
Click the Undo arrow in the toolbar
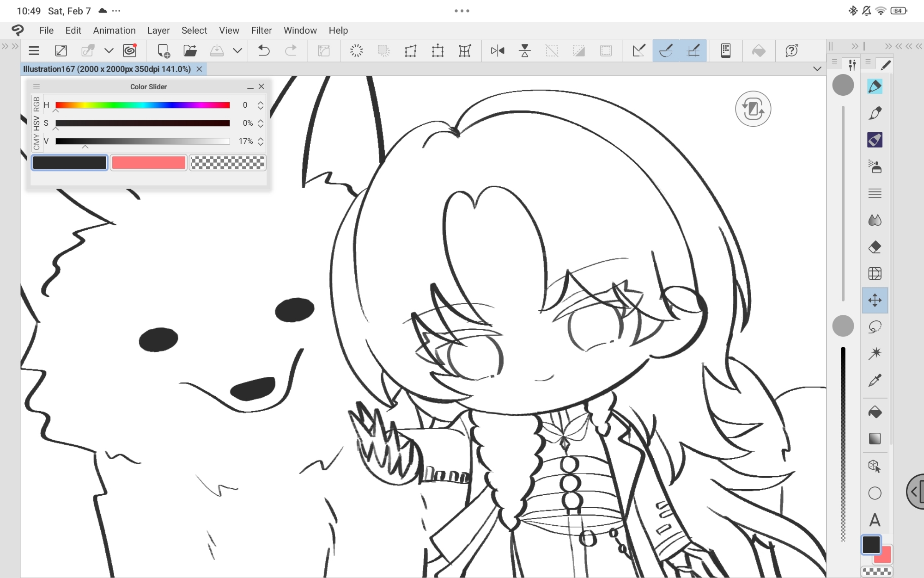pos(263,50)
